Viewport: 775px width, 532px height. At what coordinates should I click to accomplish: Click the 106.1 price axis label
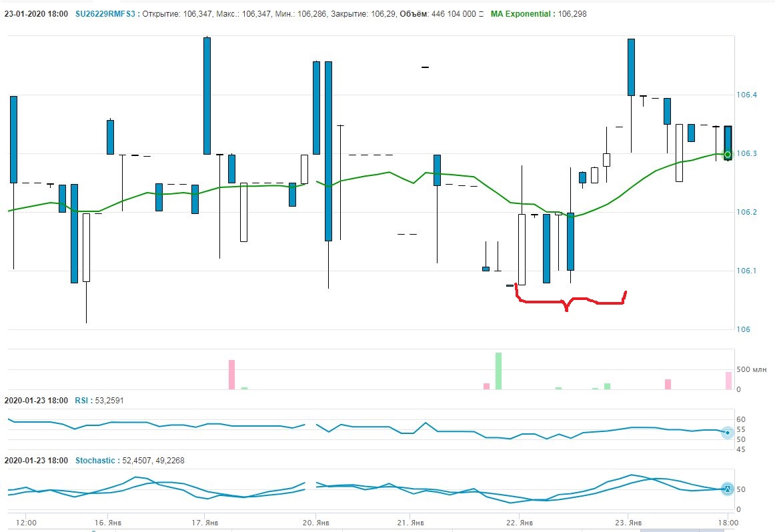[x=747, y=271]
